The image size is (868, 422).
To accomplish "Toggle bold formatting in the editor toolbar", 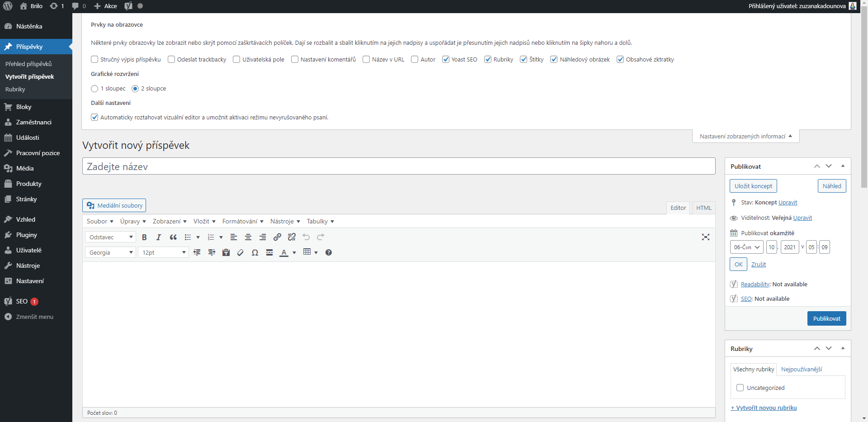I will click(x=144, y=237).
